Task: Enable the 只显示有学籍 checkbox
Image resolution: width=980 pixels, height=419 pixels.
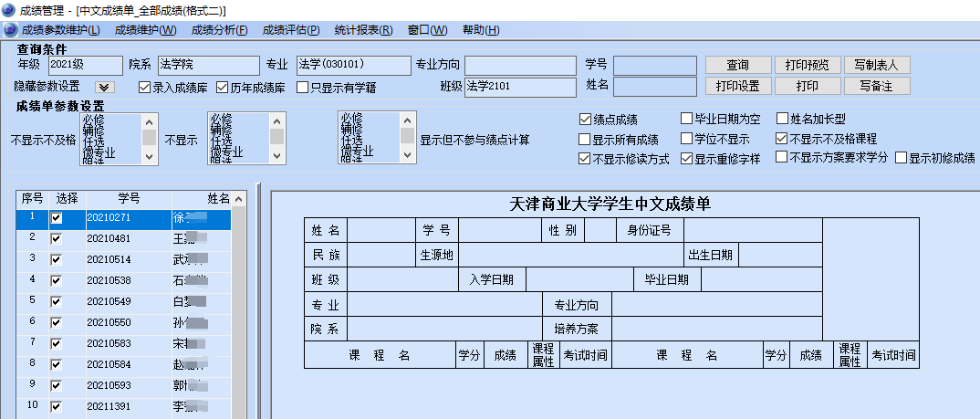Action: [302, 88]
